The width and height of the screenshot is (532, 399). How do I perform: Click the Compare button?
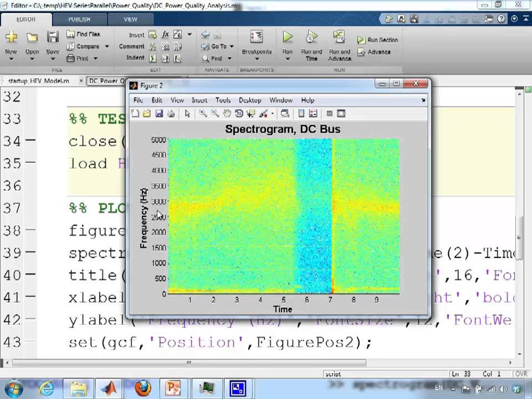coord(84,46)
